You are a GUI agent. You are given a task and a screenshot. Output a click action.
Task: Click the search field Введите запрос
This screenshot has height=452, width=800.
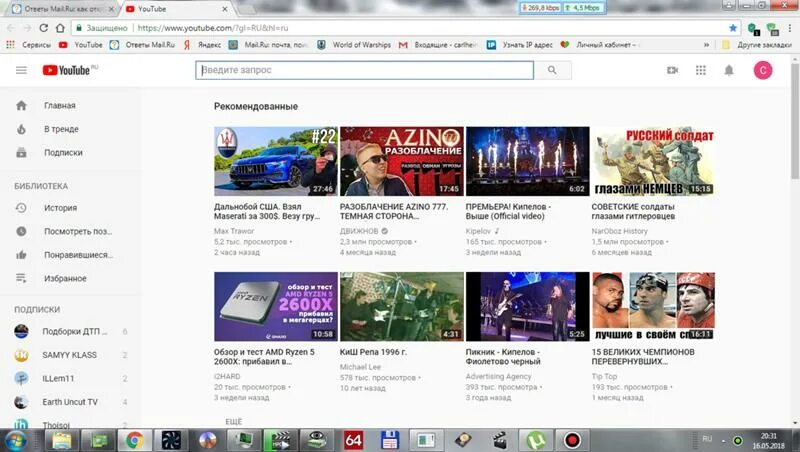pos(364,70)
